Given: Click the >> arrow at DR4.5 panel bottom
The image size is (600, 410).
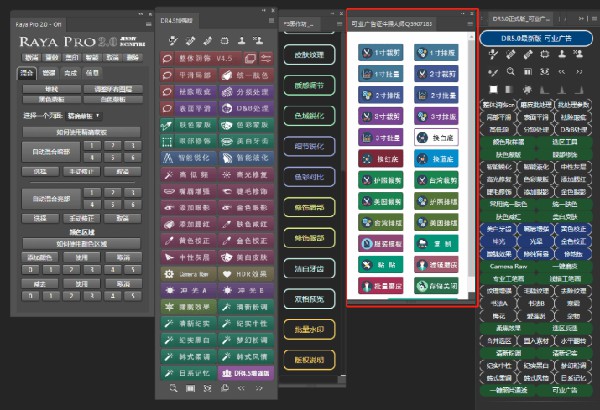Looking at the screenshot, I should coord(259,388).
